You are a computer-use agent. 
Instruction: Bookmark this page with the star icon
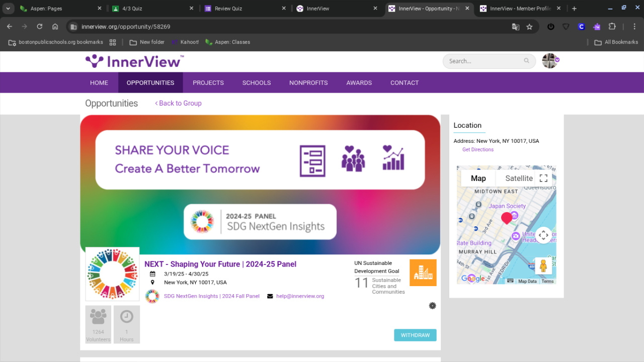pos(529,27)
